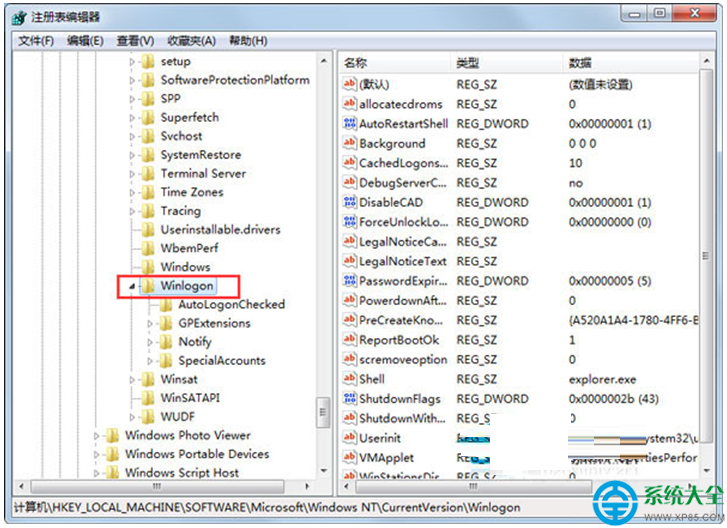Click the Notify folder icon
This screenshot has width=727, height=528.
click(166, 342)
